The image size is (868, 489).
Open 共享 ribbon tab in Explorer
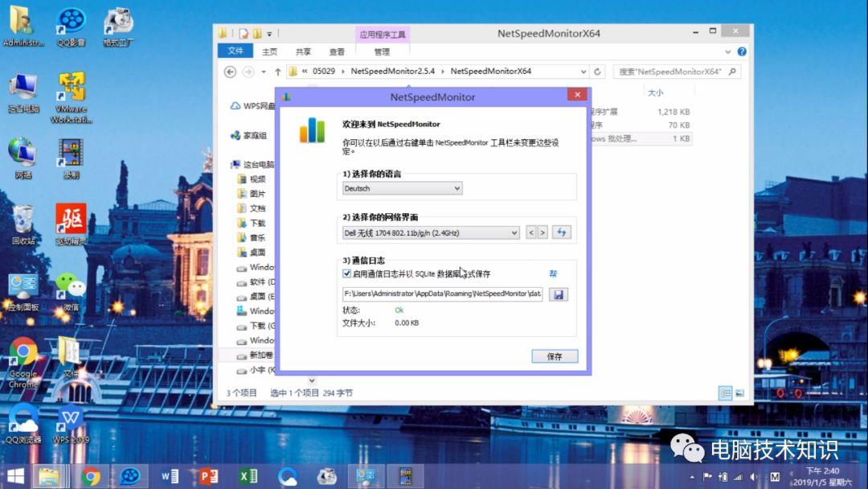[303, 51]
